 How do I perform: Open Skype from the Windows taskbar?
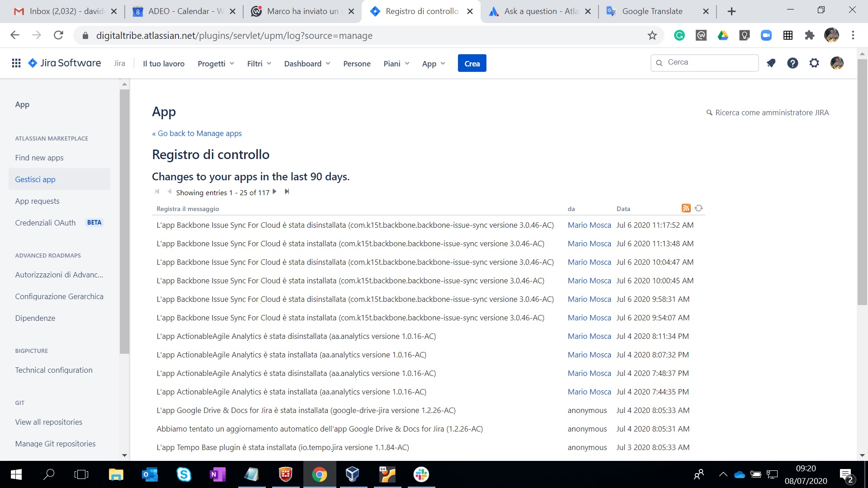coord(184,474)
